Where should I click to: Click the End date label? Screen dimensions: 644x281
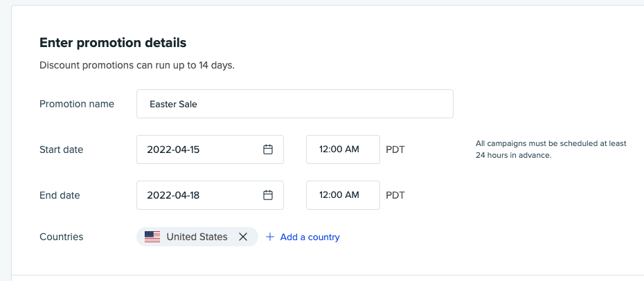(x=60, y=195)
